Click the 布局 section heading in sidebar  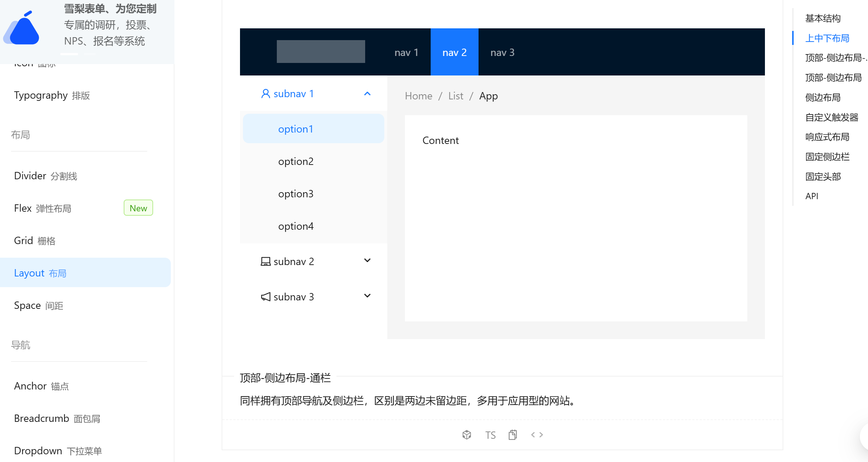21,135
